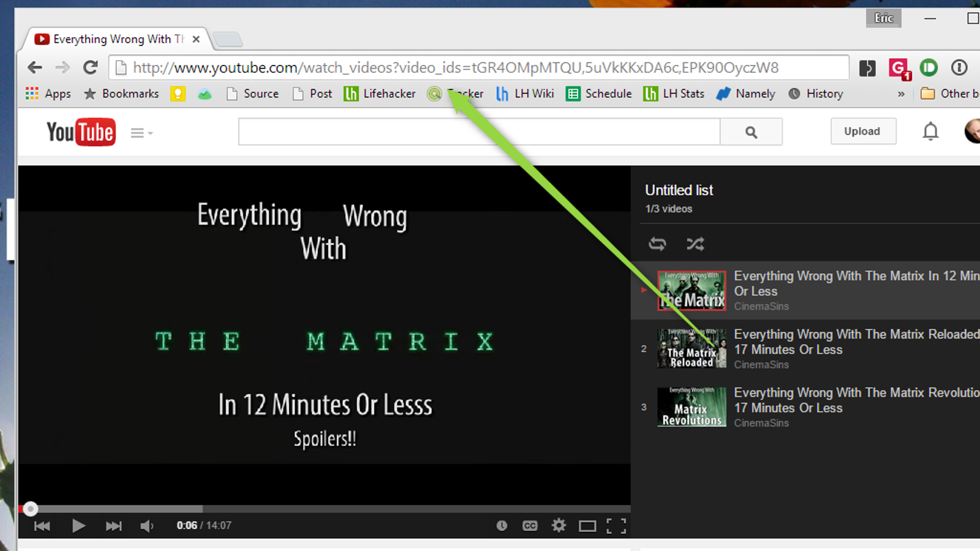Click the YouTube search magnifier button

click(751, 132)
